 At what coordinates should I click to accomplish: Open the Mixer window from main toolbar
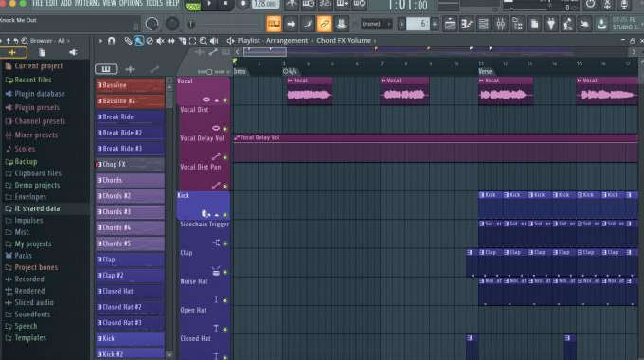pos(501,25)
